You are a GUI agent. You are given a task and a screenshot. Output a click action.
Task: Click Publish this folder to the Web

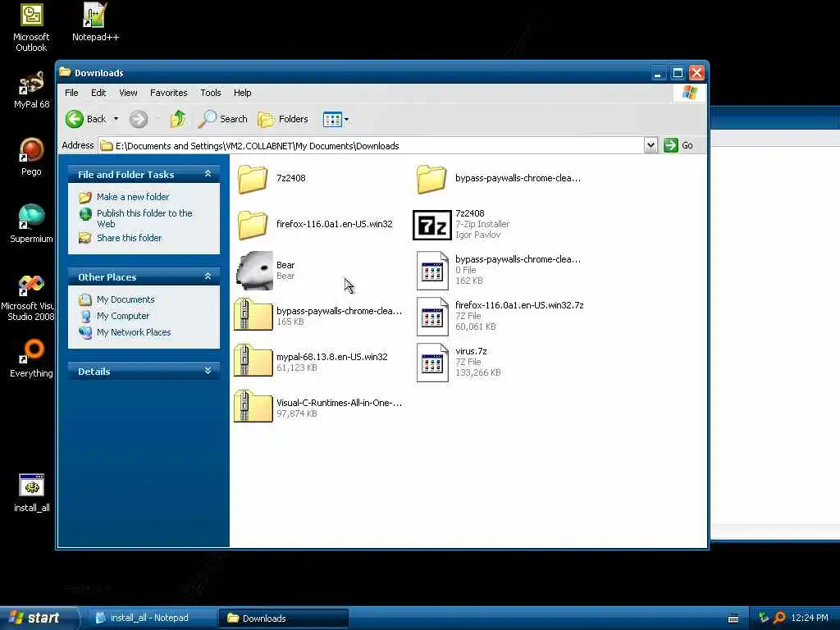tap(144, 218)
